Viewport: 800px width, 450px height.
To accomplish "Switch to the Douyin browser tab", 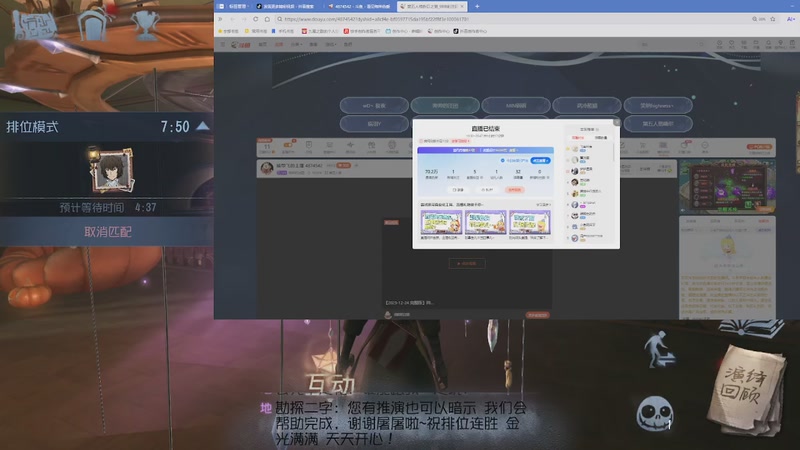I will pos(288,6).
